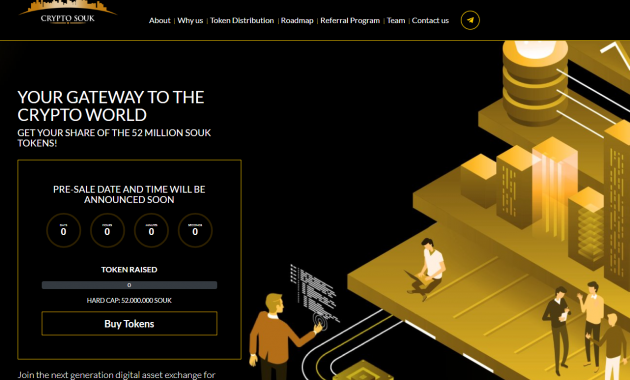The width and height of the screenshot is (630, 380).
Task: Open the Referral Program page
Action: [350, 20]
